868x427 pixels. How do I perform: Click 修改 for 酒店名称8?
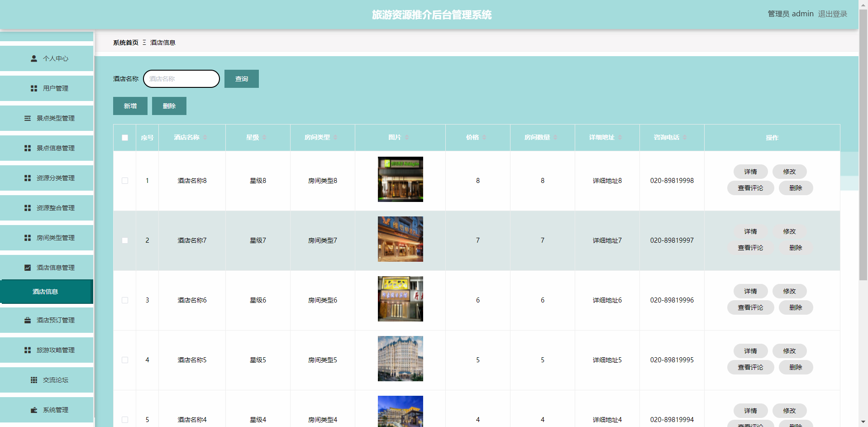(x=790, y=172)
